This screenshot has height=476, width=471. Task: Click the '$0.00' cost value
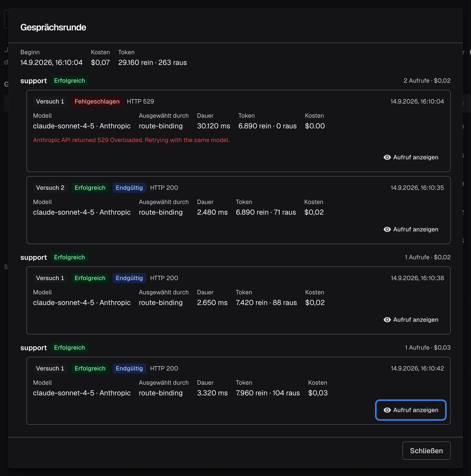click(315, 126)
